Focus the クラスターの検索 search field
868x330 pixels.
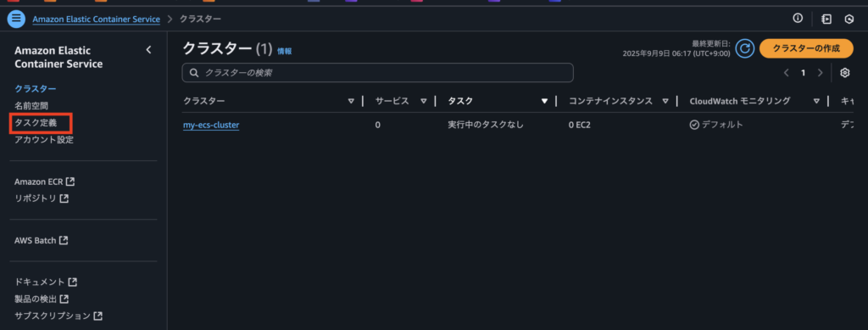click(377, 73)
